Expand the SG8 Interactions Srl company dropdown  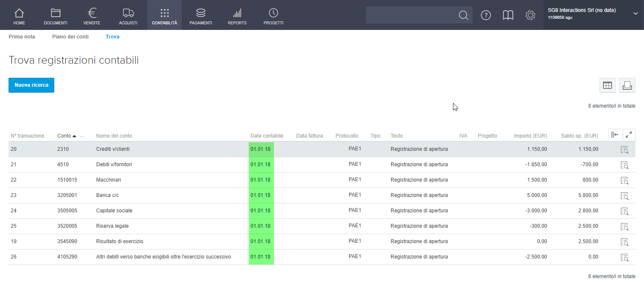[635, 14]
